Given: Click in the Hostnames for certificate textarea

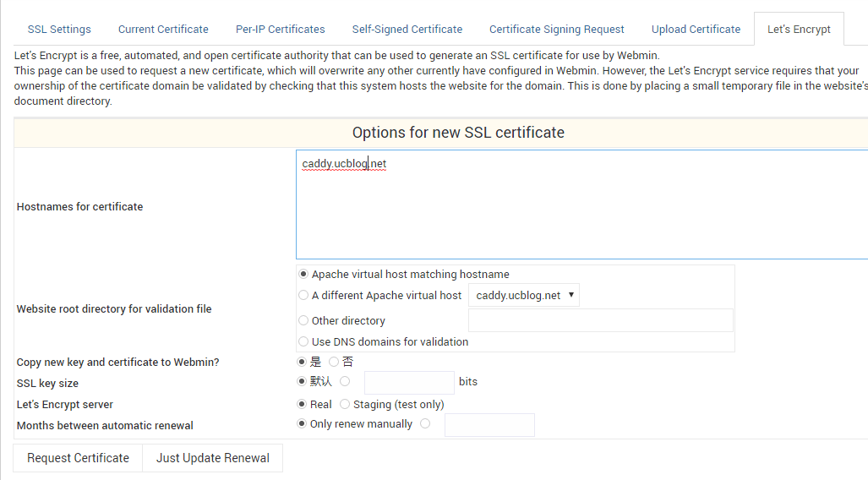Looking at the screenshot, I should (x=581, y=205).
